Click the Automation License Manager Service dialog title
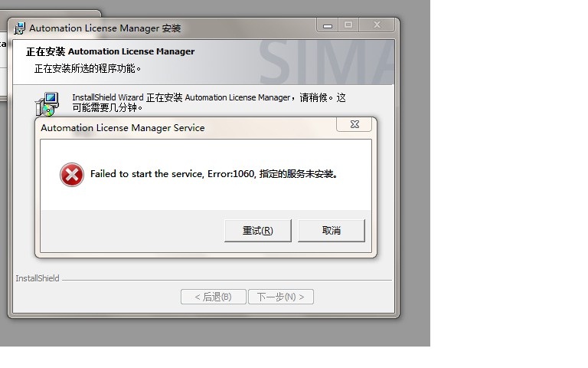Viewport: 588px width, 368px height. (122, 128)
